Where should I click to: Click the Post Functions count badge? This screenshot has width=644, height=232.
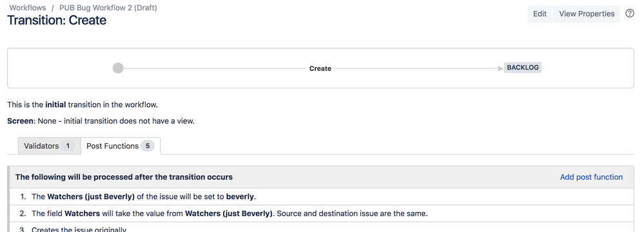148,146
